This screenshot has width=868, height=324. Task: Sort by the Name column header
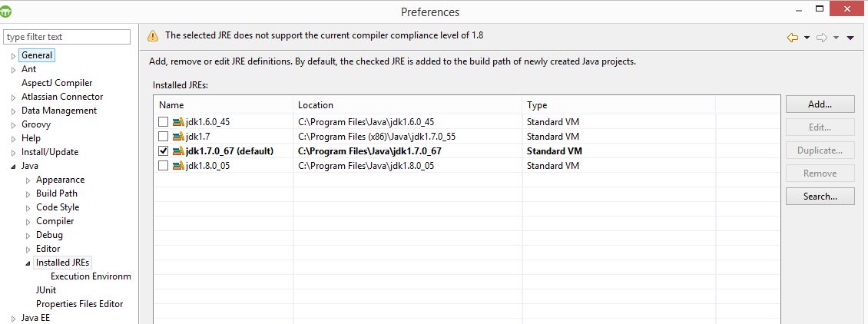pos(224,105)
